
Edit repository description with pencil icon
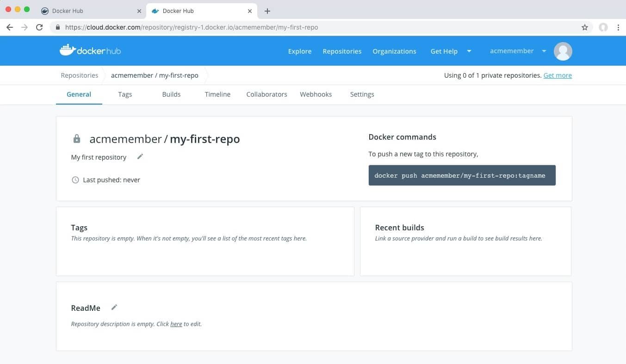(140, 157)
